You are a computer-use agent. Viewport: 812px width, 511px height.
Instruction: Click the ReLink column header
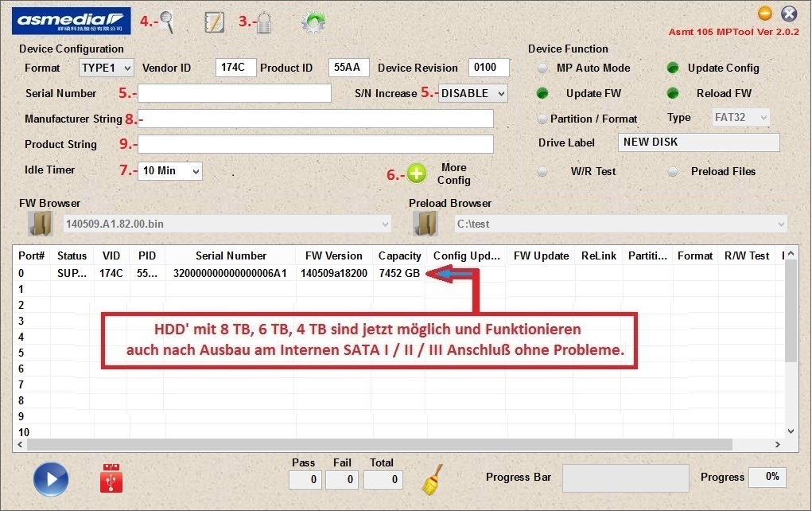point(599,256)
